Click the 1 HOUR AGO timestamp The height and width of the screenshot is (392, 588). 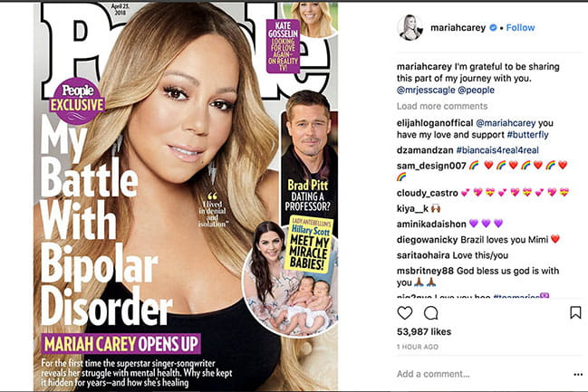click(418, 347)
